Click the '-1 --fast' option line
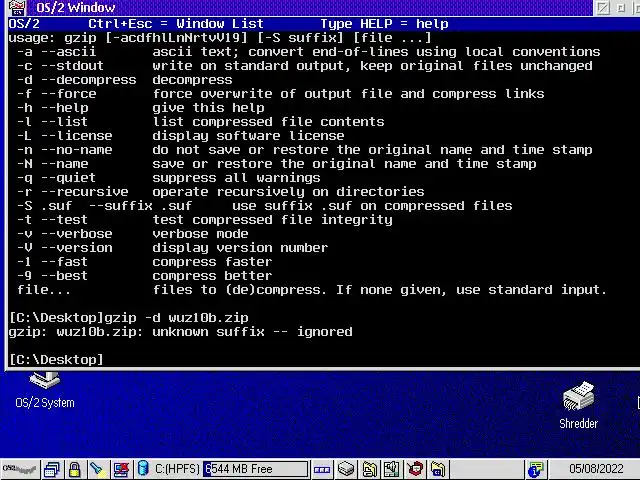Screen dimensions: 640x480 coord(144,261)
